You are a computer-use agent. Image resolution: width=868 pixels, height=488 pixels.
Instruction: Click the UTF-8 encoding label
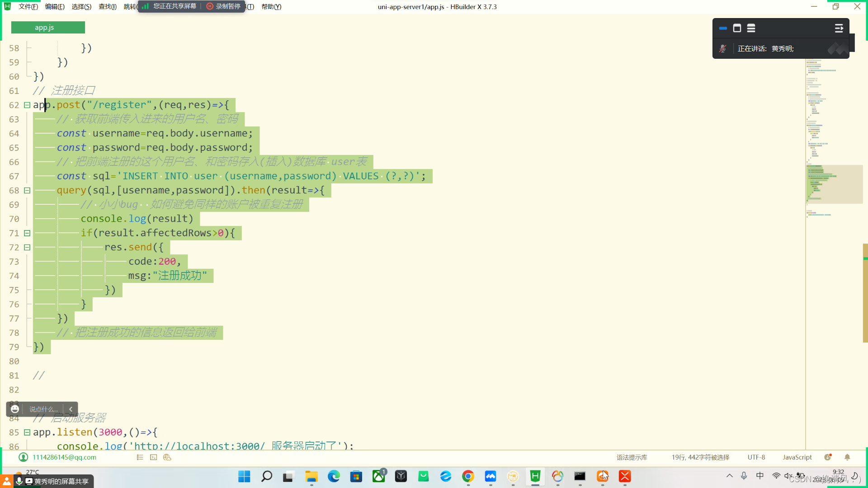(756, 457)
